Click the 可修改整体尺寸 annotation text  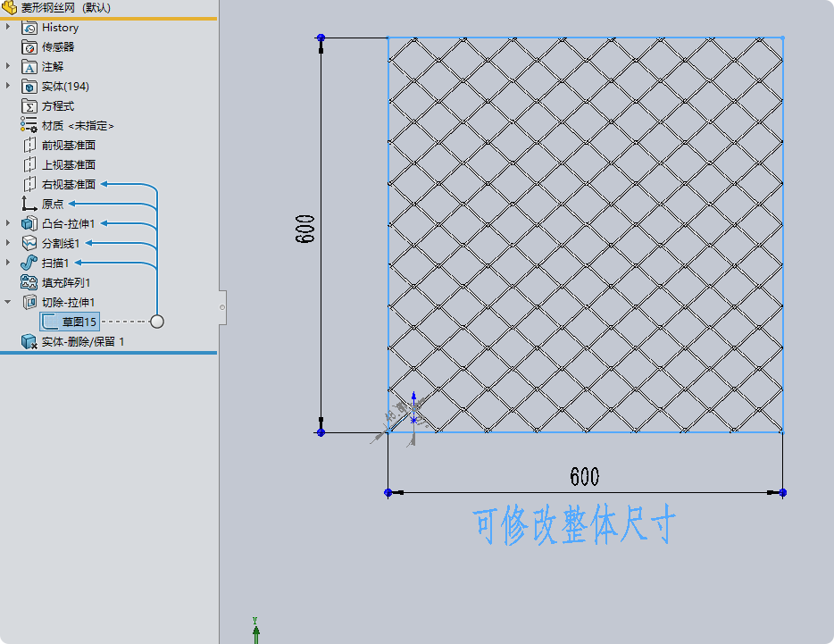pos(574,525)
